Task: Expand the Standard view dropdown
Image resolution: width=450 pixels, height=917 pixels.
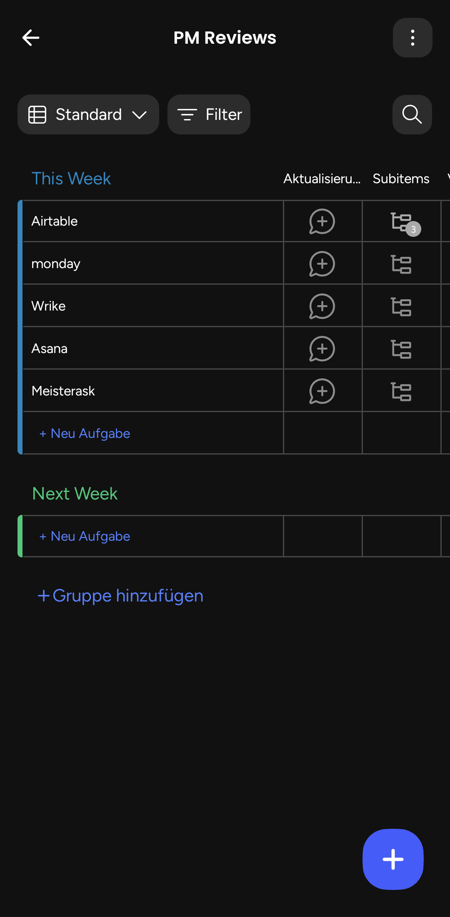Action: [x=88, y=115]
